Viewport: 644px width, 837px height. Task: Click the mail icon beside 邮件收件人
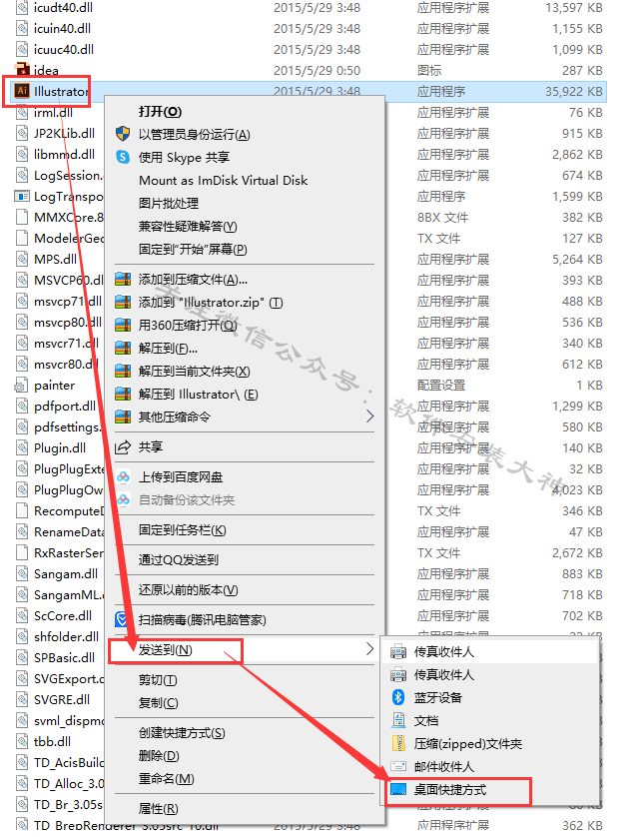[398, 766]
